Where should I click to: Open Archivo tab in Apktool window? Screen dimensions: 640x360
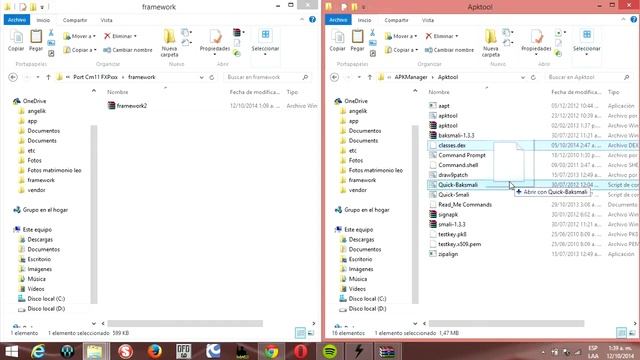click(x=338, y=20)
